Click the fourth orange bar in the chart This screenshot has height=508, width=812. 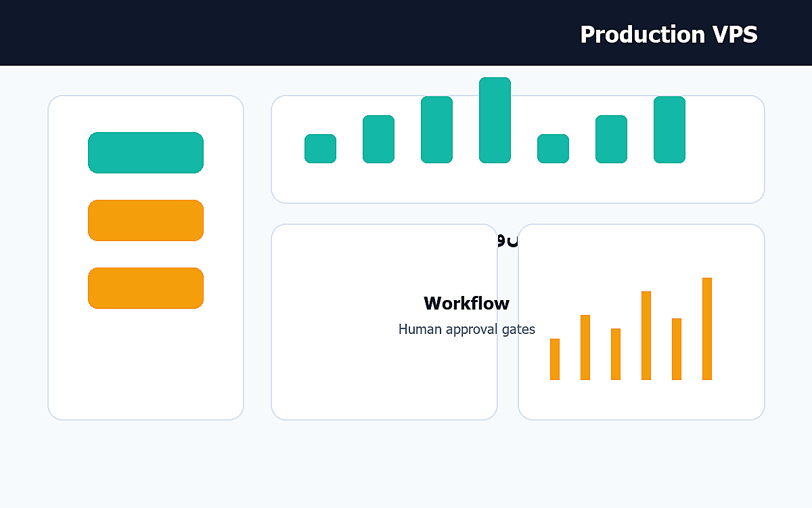click(646, 335)
